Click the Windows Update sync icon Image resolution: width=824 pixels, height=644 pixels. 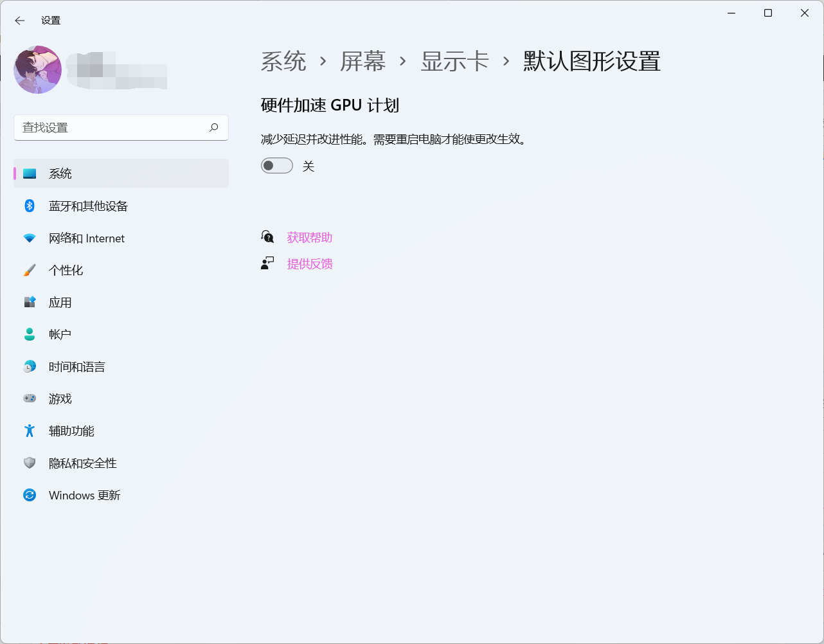[x=30, y=495]
